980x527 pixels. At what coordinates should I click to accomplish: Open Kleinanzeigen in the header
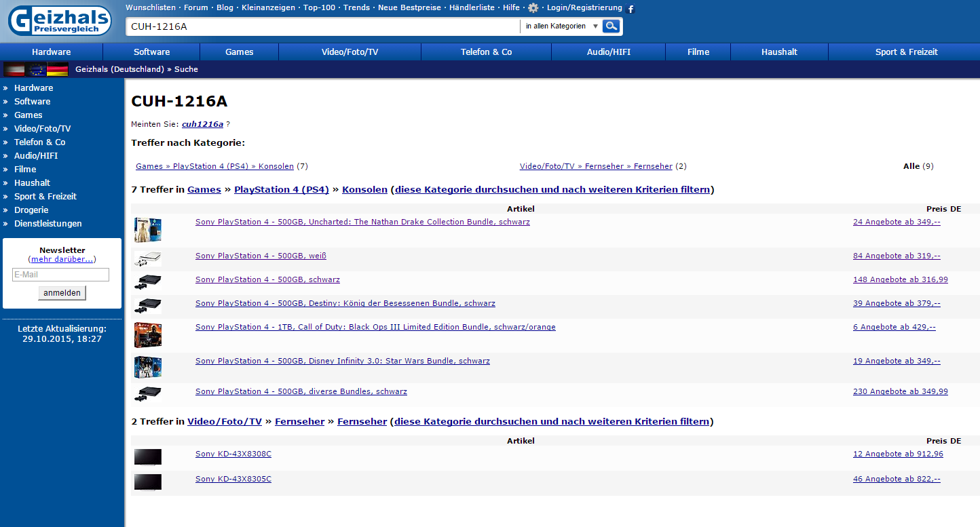[268, 7]
